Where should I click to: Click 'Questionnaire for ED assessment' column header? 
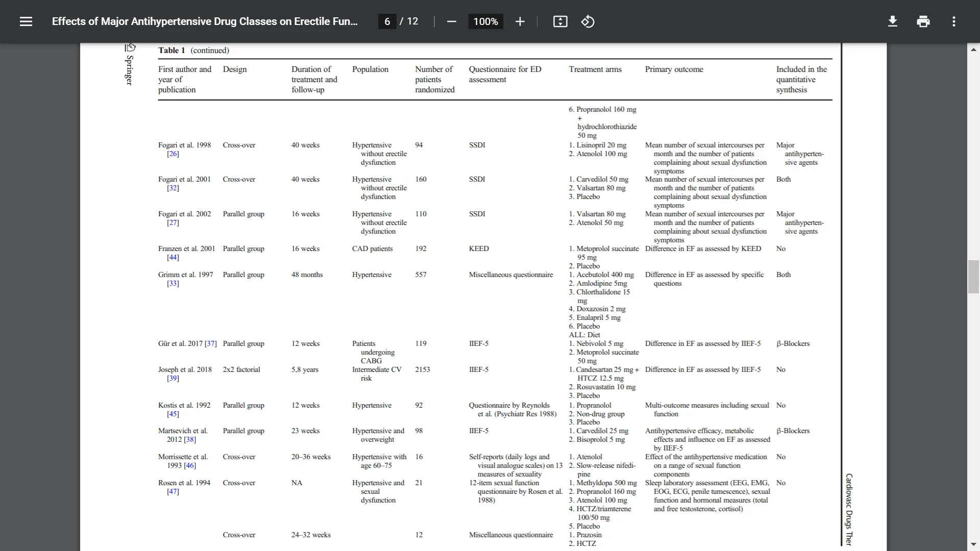[505, 74]
